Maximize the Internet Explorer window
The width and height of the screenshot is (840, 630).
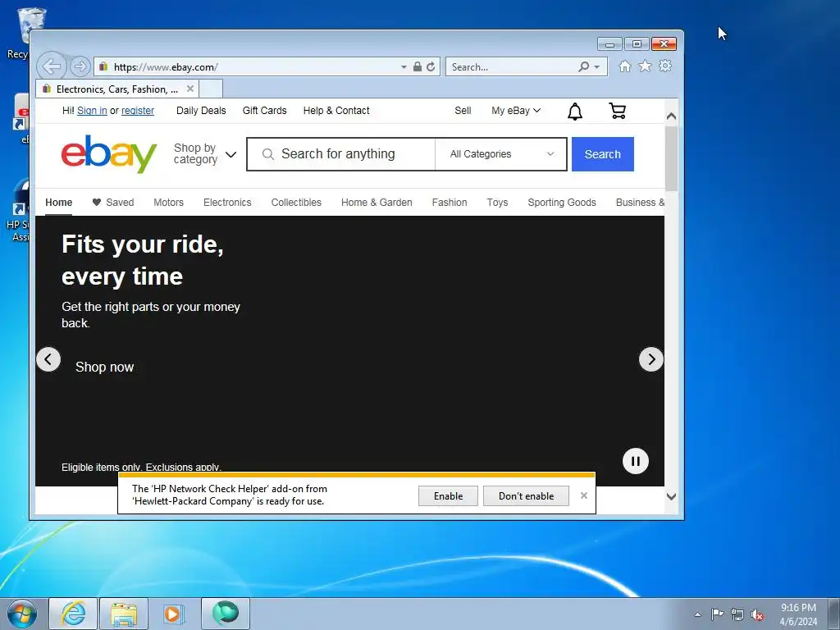pyautogui.click(x=637, y=44)
